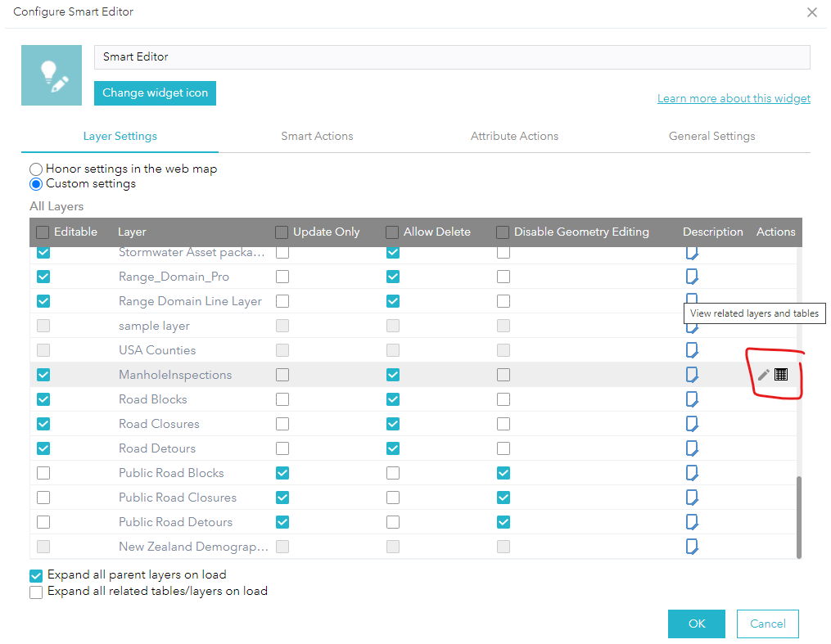Toggle Disable Geometry Editing header checkbox

[x=503, y=232]
